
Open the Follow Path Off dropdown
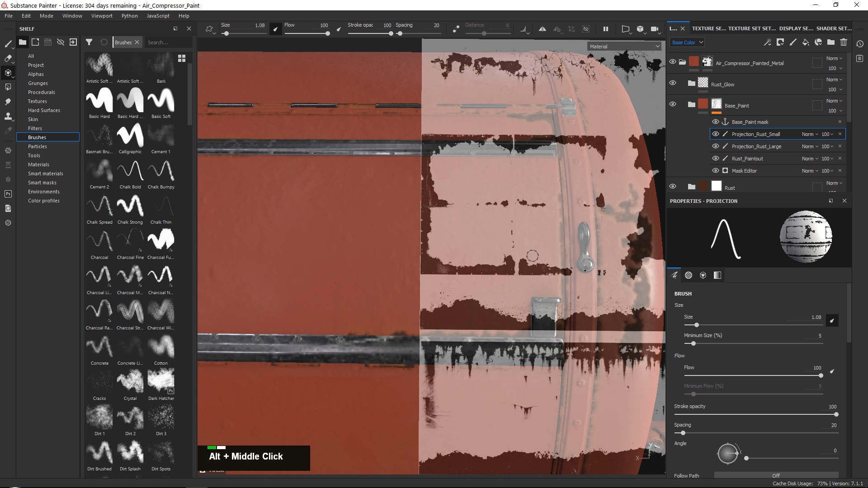(x=776, y=475)
